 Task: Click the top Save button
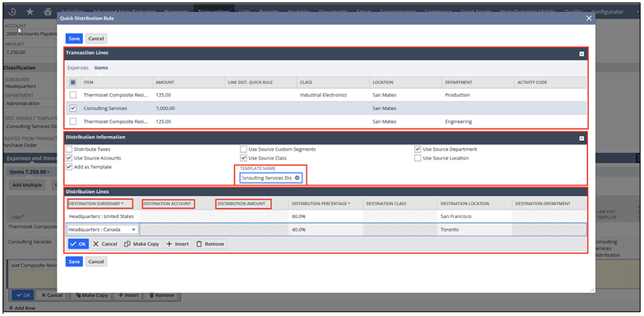(x=73, y=38)
